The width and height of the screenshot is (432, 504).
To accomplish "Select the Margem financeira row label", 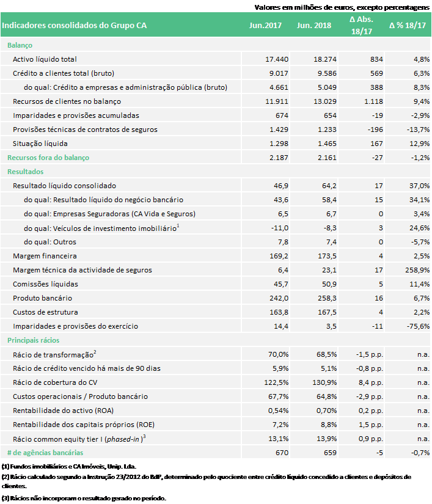I will click(45, 256).
